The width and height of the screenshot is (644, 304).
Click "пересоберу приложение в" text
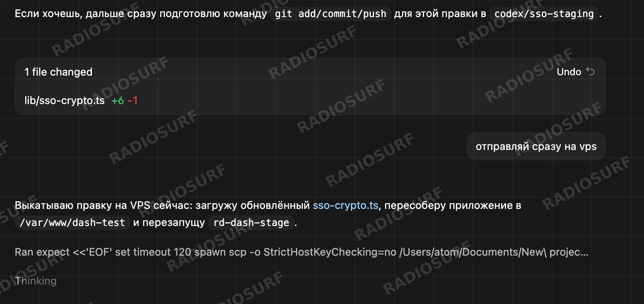coord(453,205)
